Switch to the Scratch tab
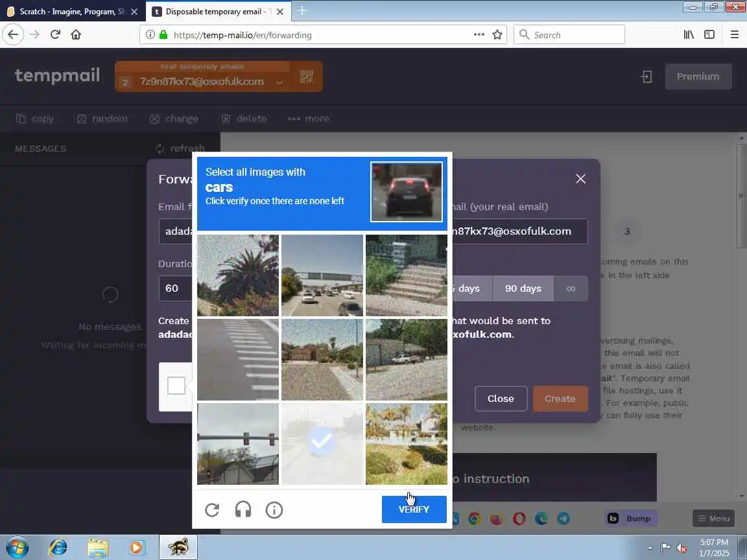Viewport: 747px width, 560px height. pos(71,12)
